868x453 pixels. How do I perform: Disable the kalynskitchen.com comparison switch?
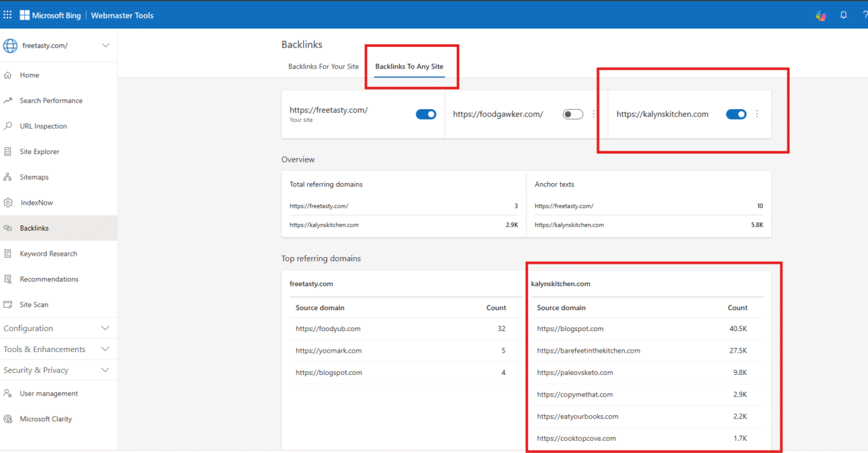[x=736, y=114]
